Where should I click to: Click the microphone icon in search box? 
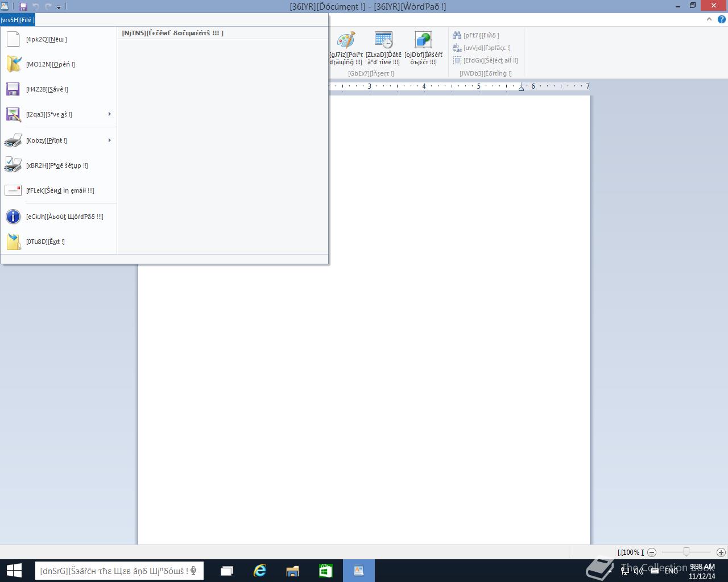click(194, 571)
